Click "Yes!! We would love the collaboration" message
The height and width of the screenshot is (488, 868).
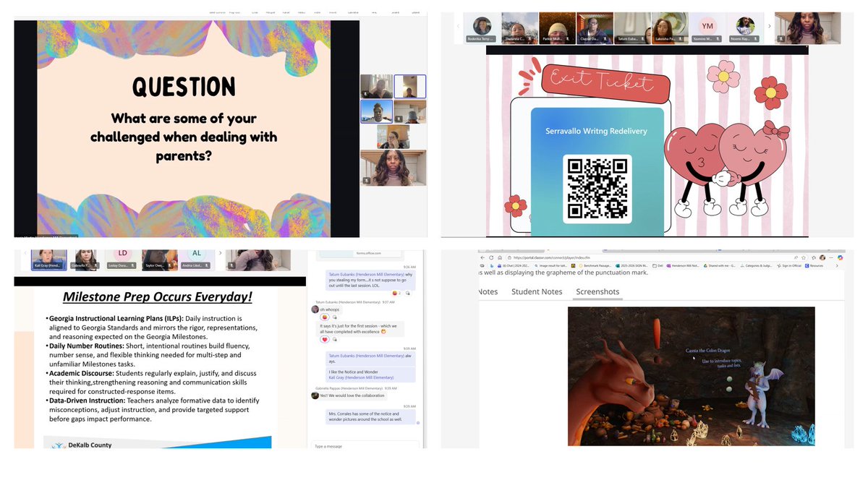(x=353, y=395)
